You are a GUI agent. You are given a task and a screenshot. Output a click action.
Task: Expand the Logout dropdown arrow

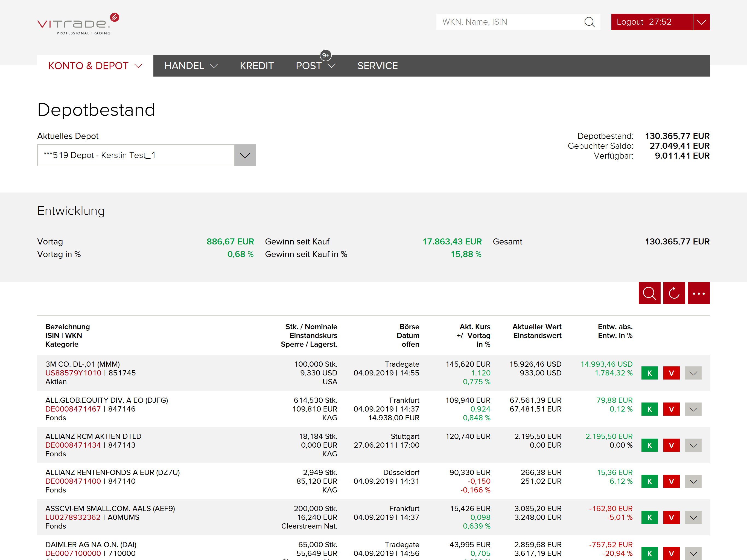[x=701, y=22]
